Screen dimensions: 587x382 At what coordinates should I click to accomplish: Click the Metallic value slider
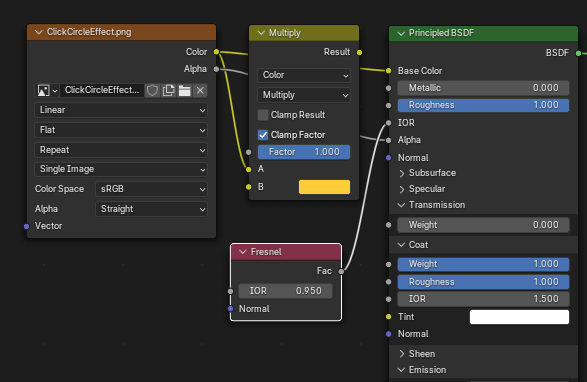(x=483, y=88)
